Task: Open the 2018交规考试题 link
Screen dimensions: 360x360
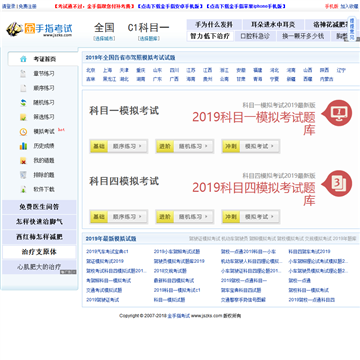Action: [170, 271]
